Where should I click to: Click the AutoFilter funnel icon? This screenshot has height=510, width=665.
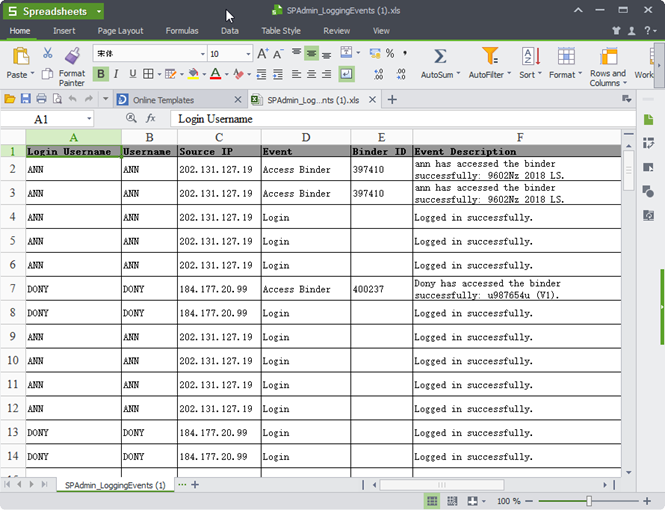[x=490, y=56]
